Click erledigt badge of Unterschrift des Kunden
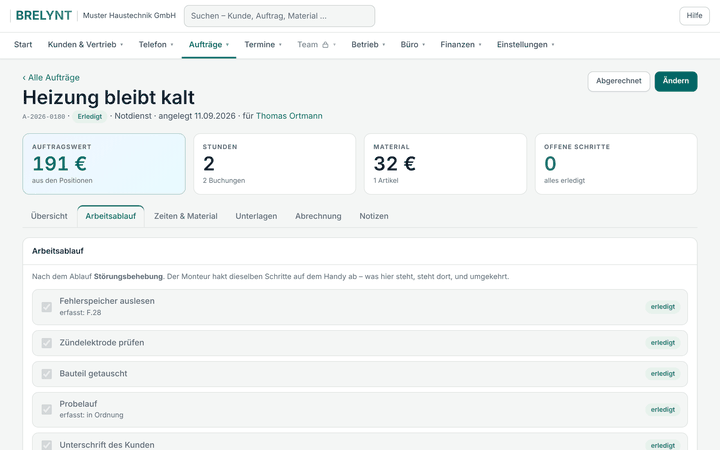 click(x=663, y=445)
